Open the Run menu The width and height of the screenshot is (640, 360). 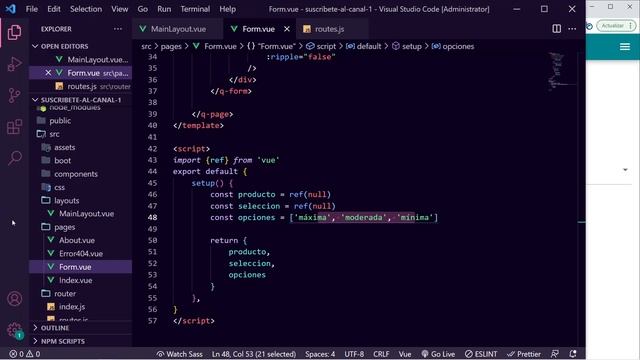click(x=164, y=9)
